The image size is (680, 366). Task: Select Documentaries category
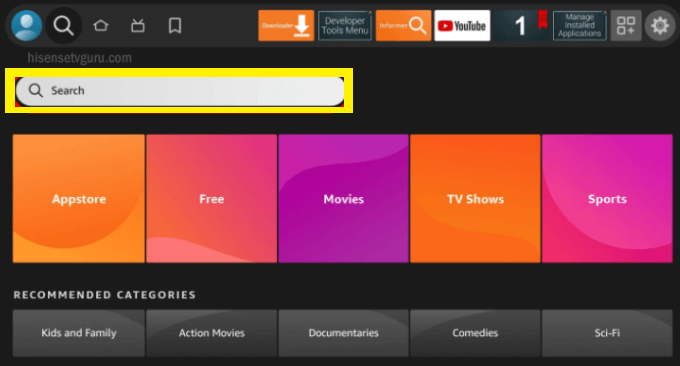coord(343,333)
